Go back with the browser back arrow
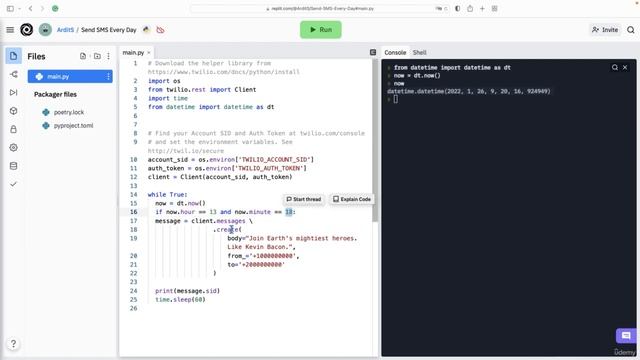The image size is (640, 360). click(x=31, y=9)
